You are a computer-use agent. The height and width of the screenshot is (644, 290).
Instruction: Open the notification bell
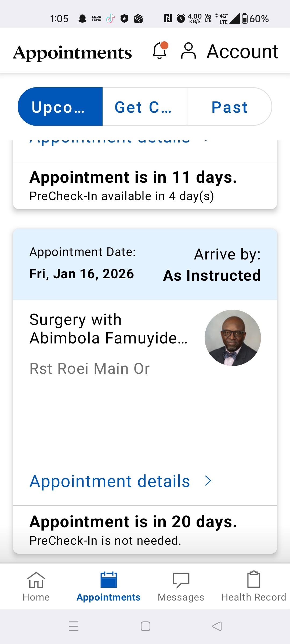point(160,51)
